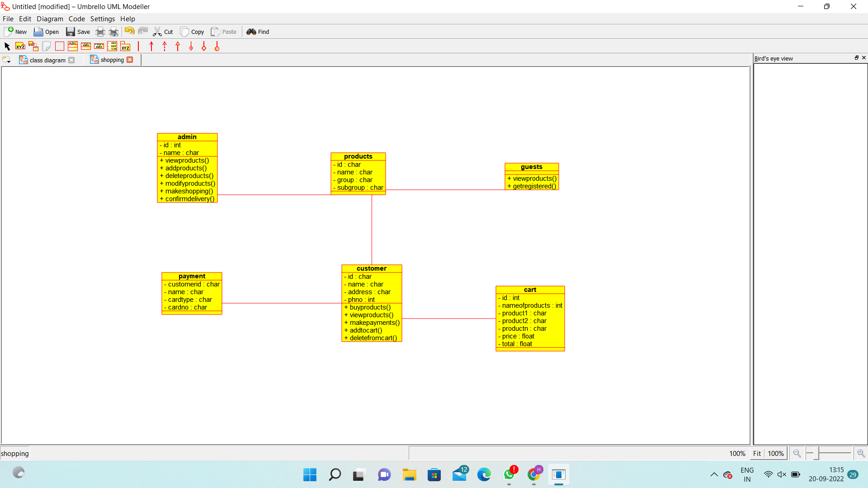Switch to the class diagram tab
This screenshot has height=488, width=868.
[x=47, y=60]
